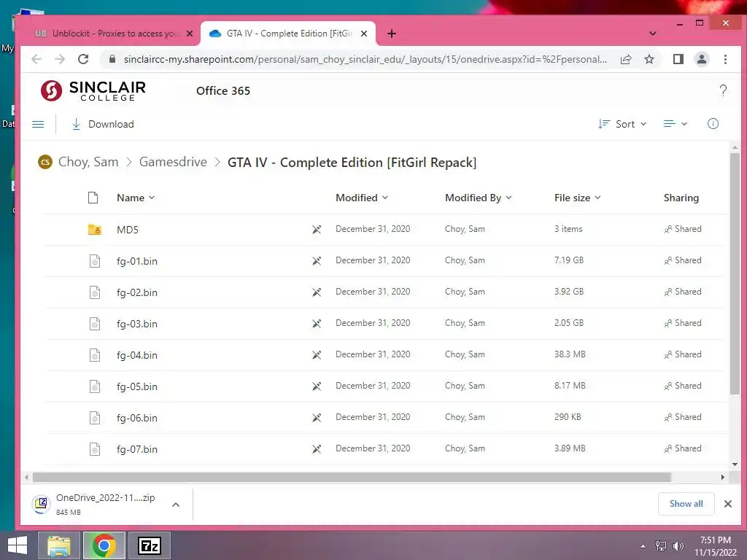
Task: Open the Sort dropdown
Action: pos(622,124)
